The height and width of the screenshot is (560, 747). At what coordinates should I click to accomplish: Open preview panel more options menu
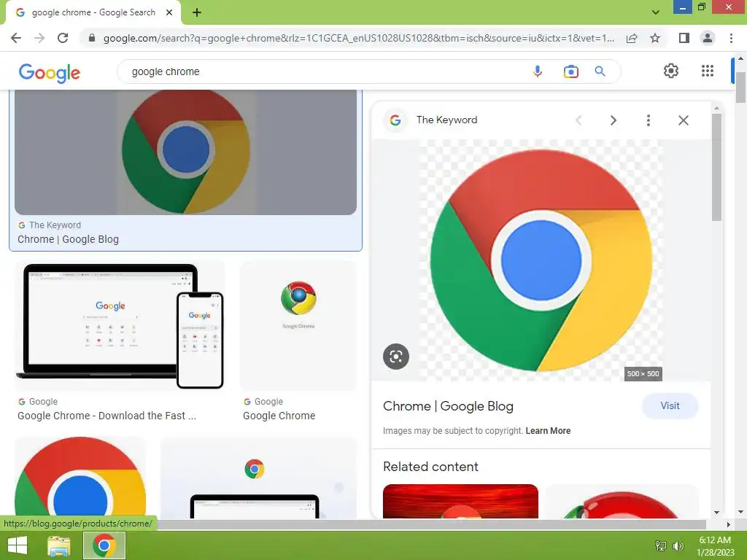tap(648, 120)
